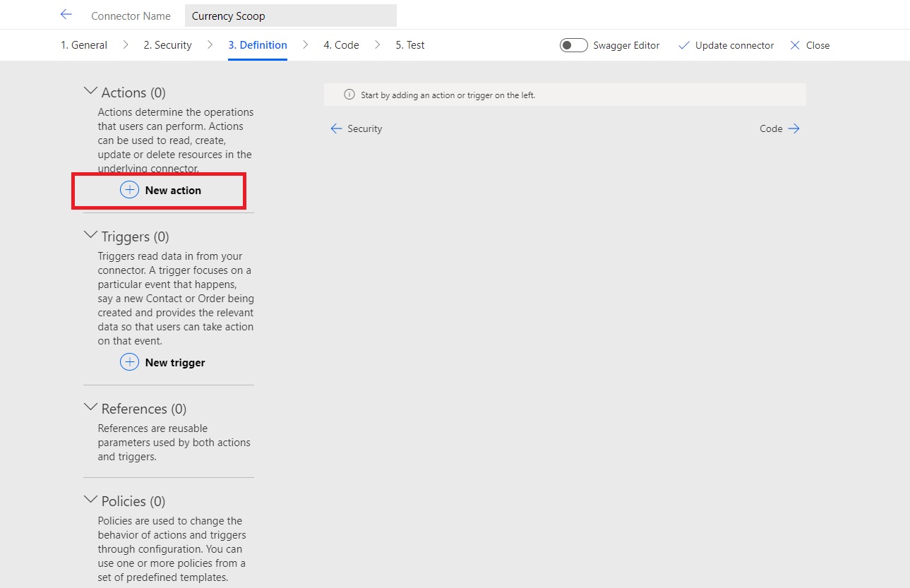
Task: Go to the Code step
Action: coord(341,44)
